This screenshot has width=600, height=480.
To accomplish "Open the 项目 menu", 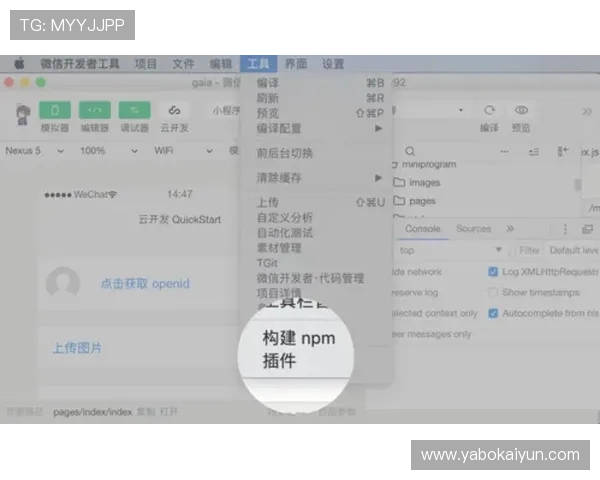I will pyautogui.click(x=146, y=64).
